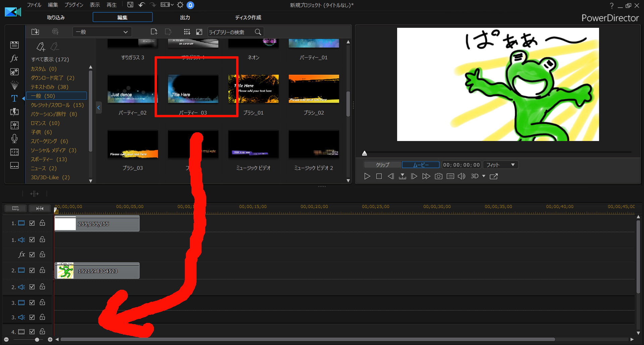Screen dimensions: 644x345
Task: Click the add new tag icon
Action: click(x=41, y=47)
